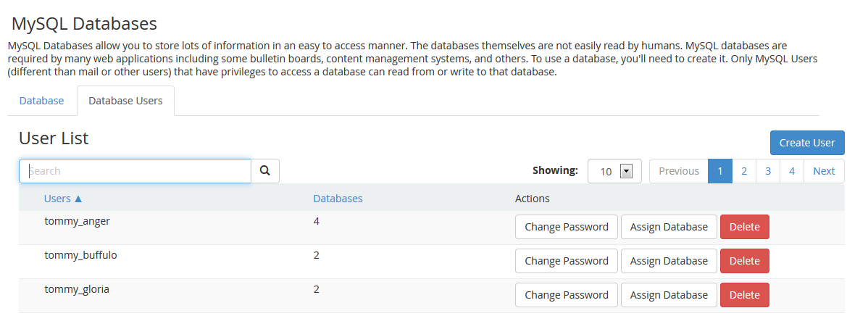Click the User List heading

[54, 138]
